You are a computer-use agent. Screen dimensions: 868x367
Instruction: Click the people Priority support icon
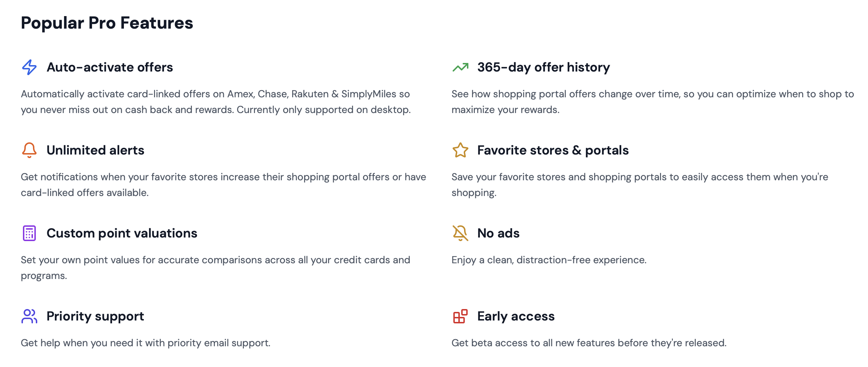point(29,316)
